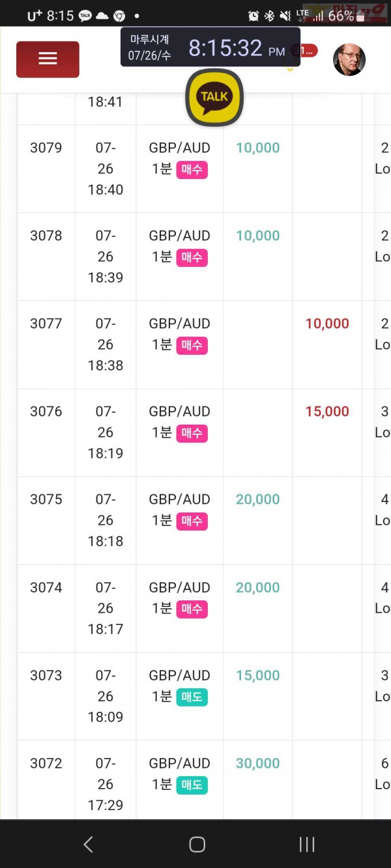Viewport: 391px width, 868px height.
Task: Tap the alarm icon in status bar
Action: pyautogui.click(x=253, y=16)
